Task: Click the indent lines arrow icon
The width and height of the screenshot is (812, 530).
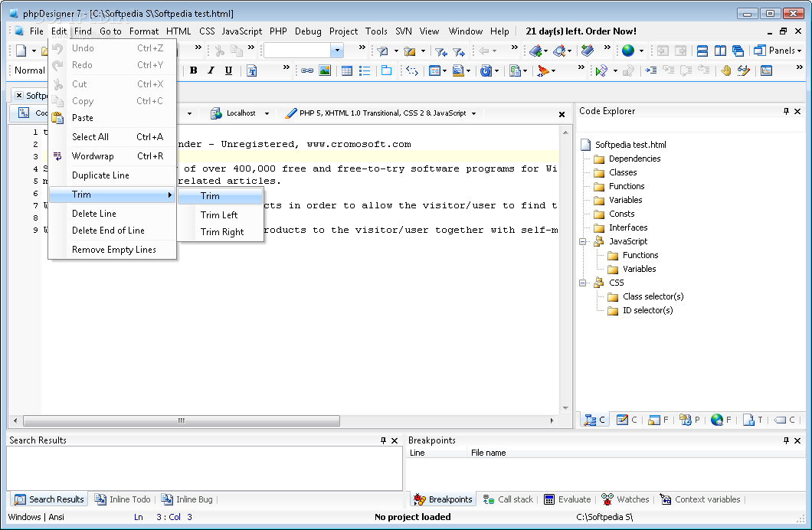Action: coord(650,70)
